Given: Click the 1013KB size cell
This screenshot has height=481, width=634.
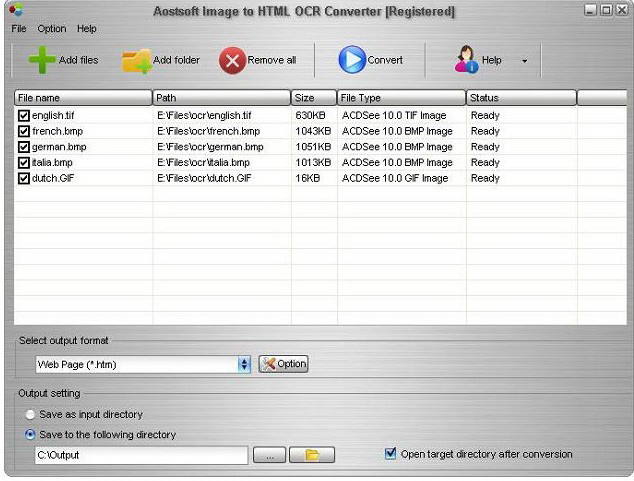Looking at the screenshot, I should coord(313,163).
